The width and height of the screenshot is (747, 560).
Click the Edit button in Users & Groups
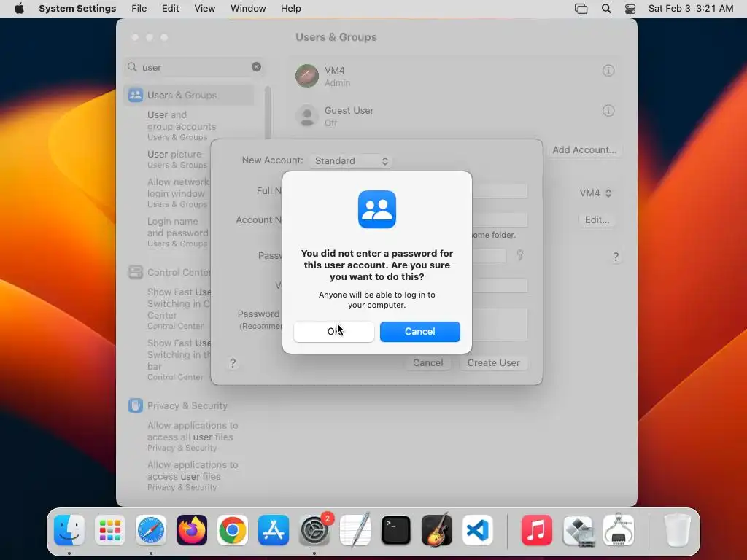point(597,220)
